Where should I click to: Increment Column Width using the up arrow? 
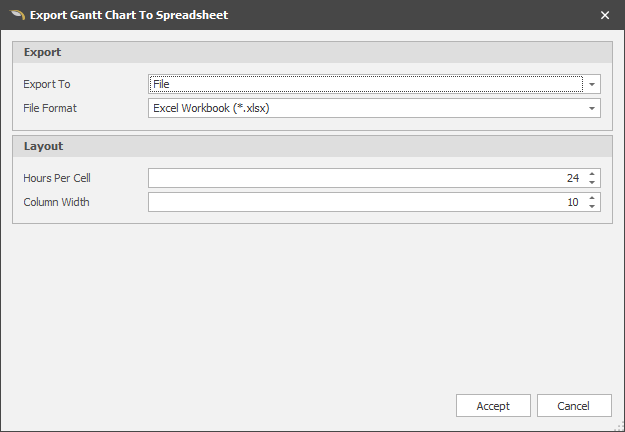(x=592, y=198)
